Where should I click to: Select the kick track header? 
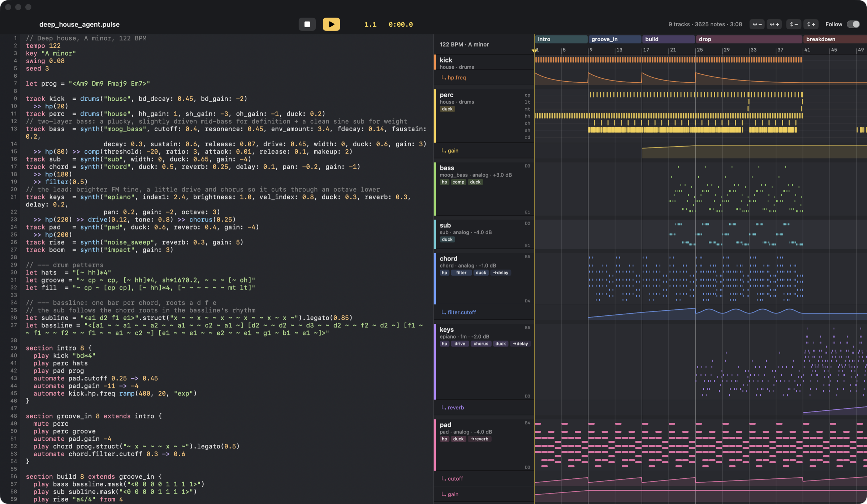pyautogui.click(x=484, y=63)
